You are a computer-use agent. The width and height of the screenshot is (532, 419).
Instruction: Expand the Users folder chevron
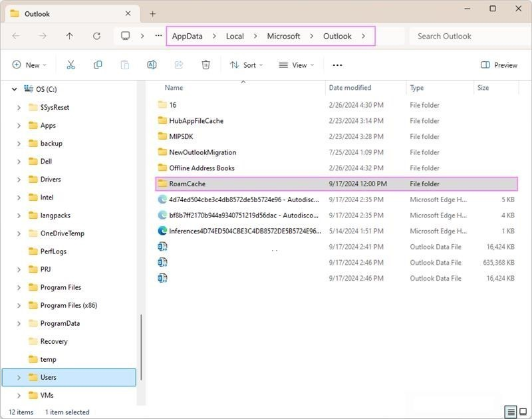19,377
